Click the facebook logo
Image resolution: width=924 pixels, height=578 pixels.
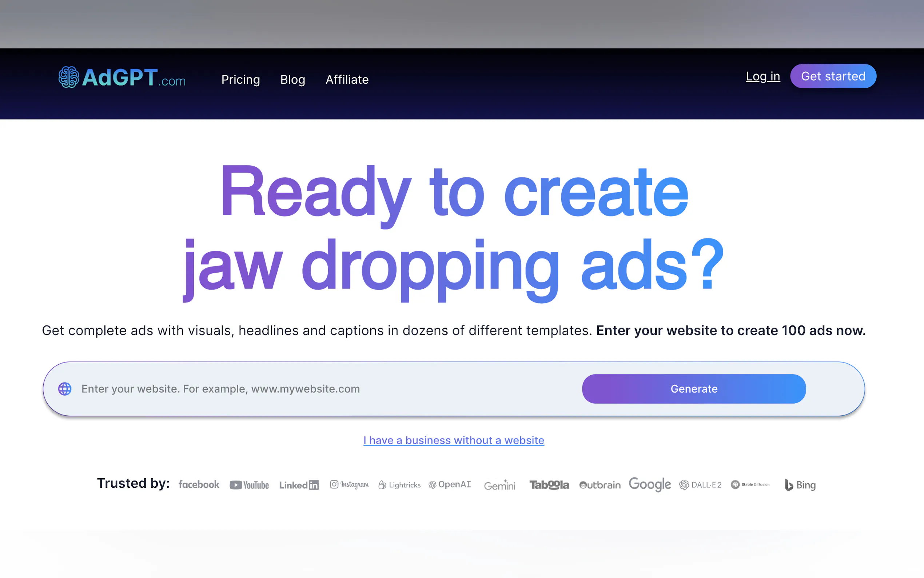(199, 484)
